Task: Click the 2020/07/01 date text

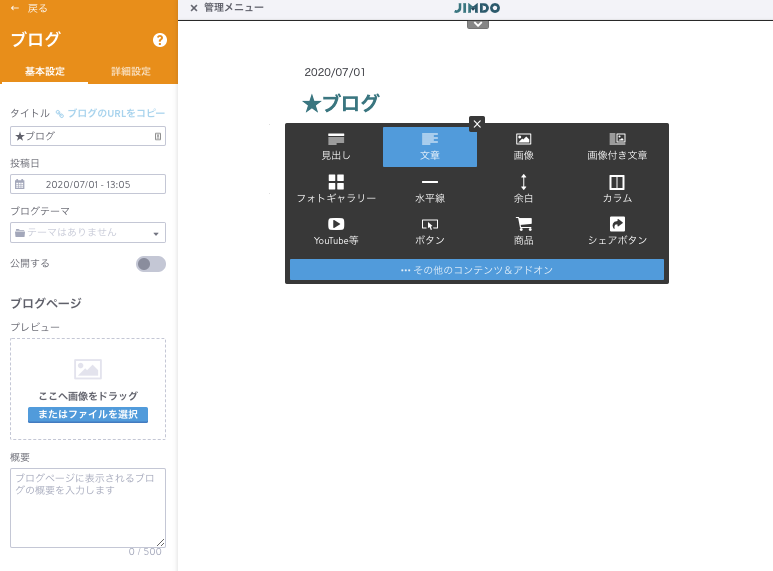Action: [335, 72]
